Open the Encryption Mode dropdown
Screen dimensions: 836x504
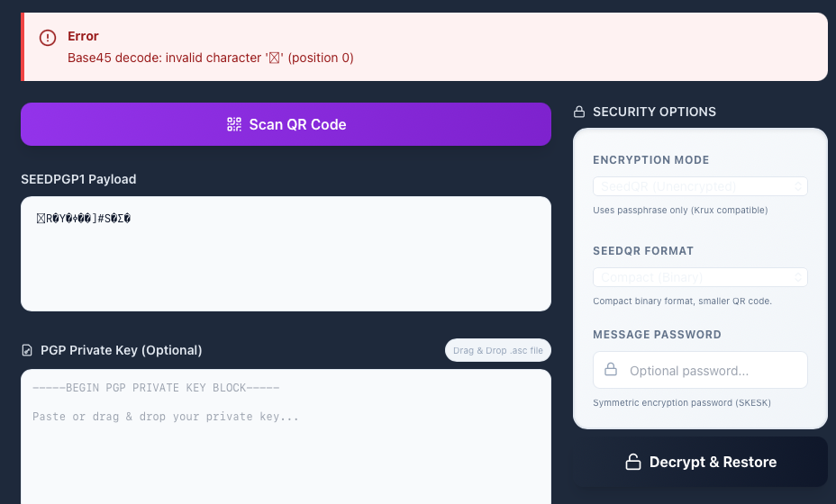700,186
